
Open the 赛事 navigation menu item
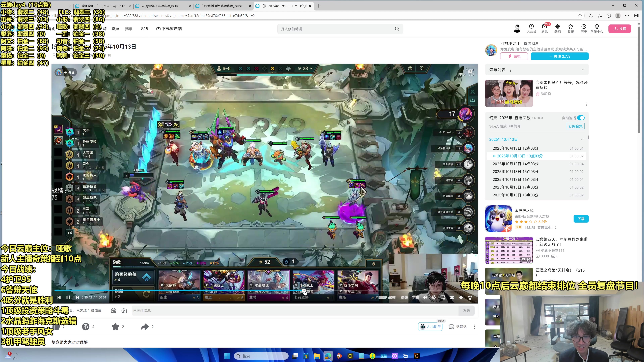[128, 29]
